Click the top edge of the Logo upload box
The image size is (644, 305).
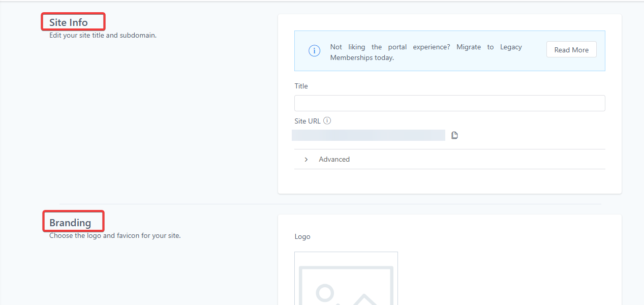pyautogui.click(x=346, y=252)
